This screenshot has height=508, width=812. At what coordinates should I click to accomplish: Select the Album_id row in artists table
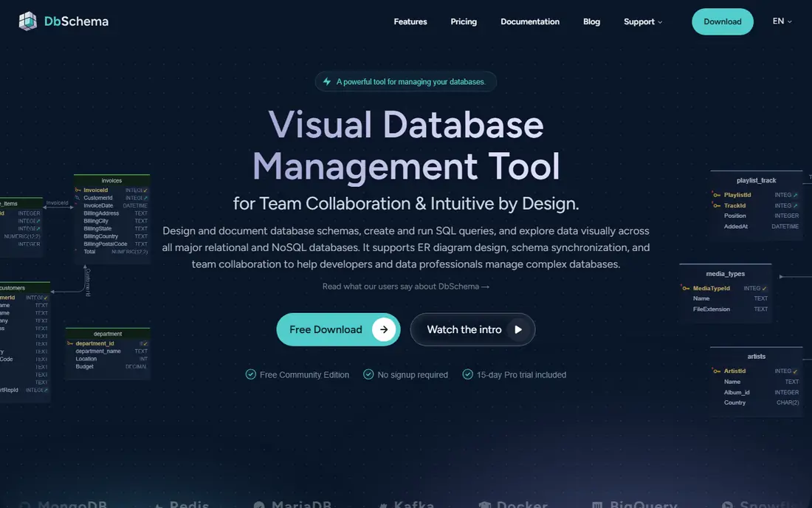[x=756, y=392]
